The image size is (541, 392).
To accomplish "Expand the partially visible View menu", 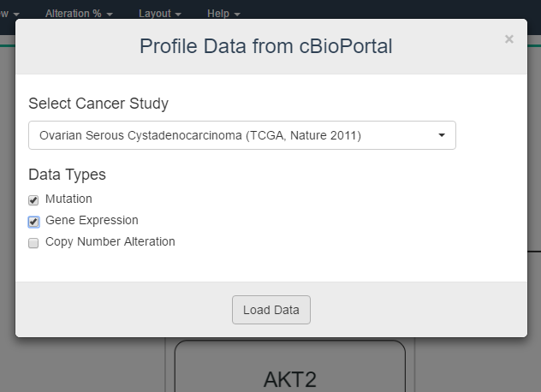I will (10, 14).
